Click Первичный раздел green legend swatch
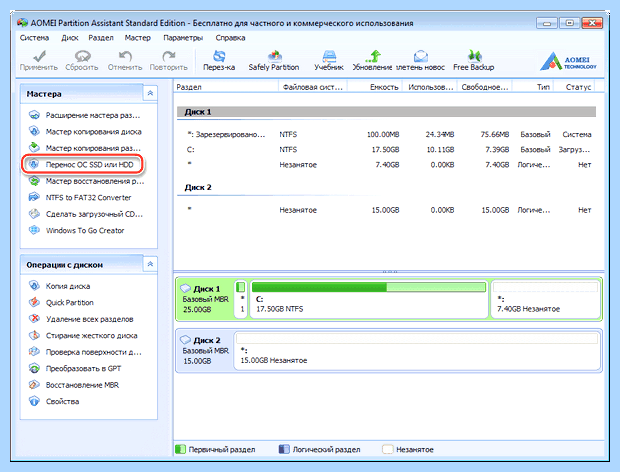 coord(180,449)
